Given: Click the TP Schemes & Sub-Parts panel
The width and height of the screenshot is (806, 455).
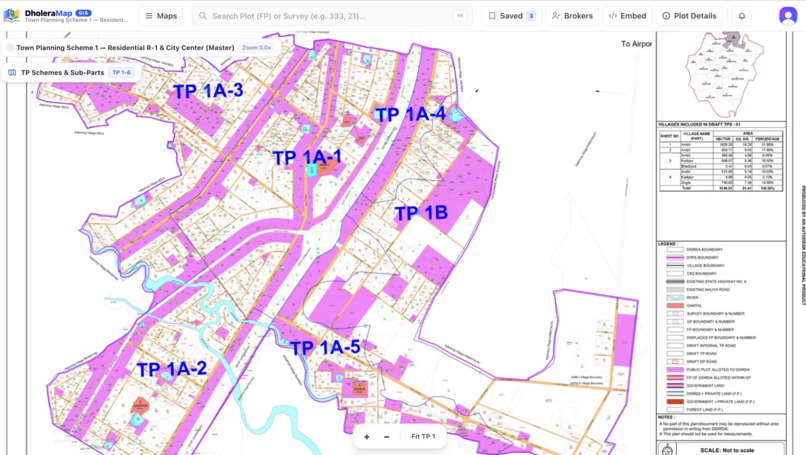Looking at the screenshot, I should (71, 72).
